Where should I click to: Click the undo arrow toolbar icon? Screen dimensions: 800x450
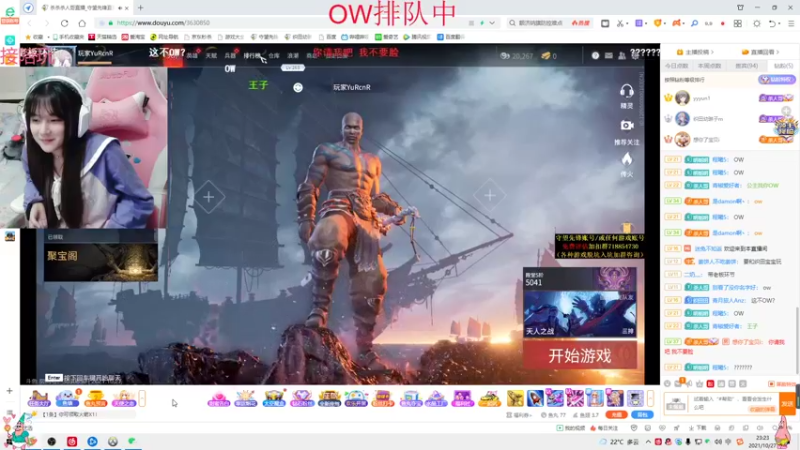coord(772,23)
